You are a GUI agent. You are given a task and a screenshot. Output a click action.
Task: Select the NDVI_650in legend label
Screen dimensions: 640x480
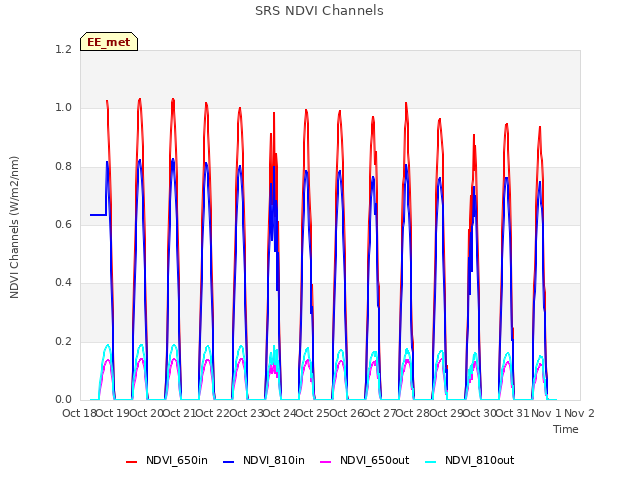tap(177, 460)
